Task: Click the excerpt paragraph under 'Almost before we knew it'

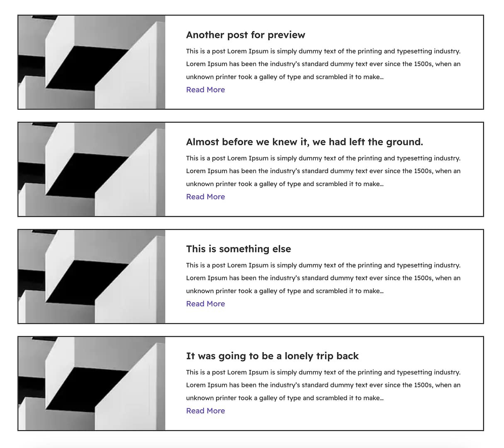Action: (323, 171)
